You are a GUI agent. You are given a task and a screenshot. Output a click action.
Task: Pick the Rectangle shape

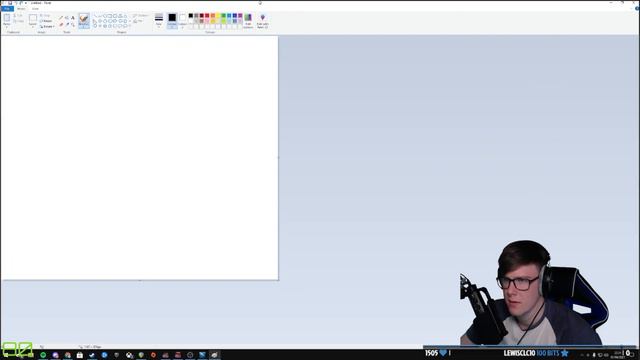[x=110, y=16]
